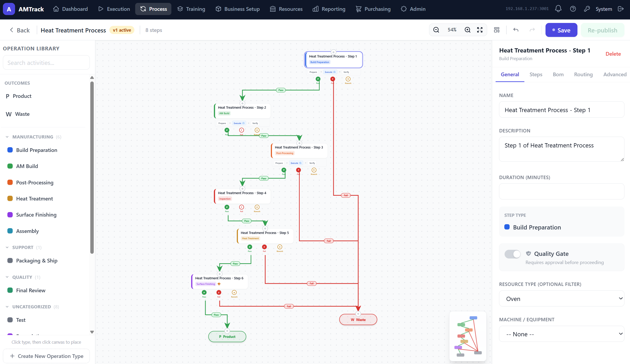Click quality gate shield on Step 6
The height and width of the screenshot is (364, 630).
219,284
